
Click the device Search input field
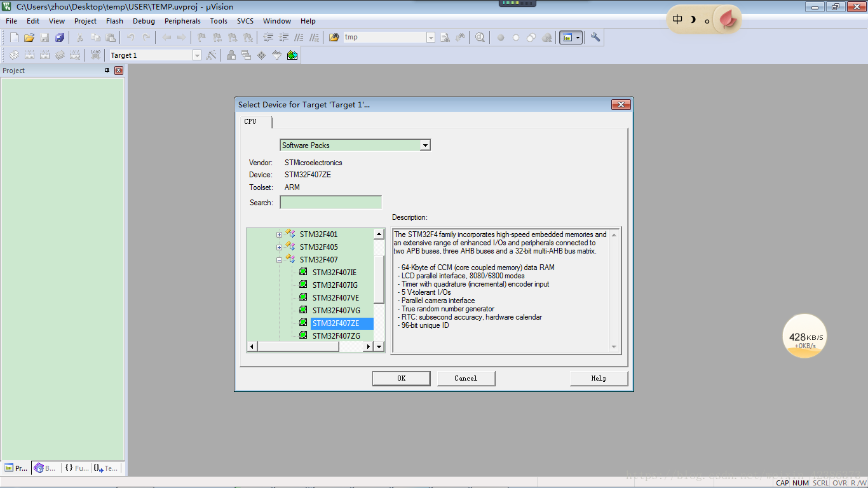pyautogui.click(x=331, y=203)
